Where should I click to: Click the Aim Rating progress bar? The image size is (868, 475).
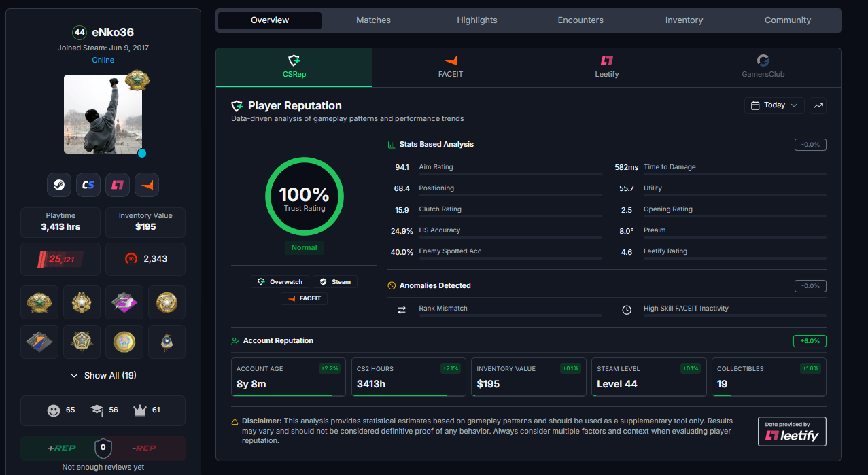[x=510, y=174]
